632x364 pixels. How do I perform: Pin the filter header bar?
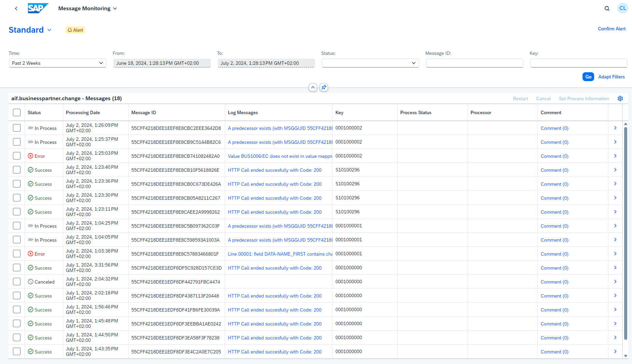click(324, 87)
